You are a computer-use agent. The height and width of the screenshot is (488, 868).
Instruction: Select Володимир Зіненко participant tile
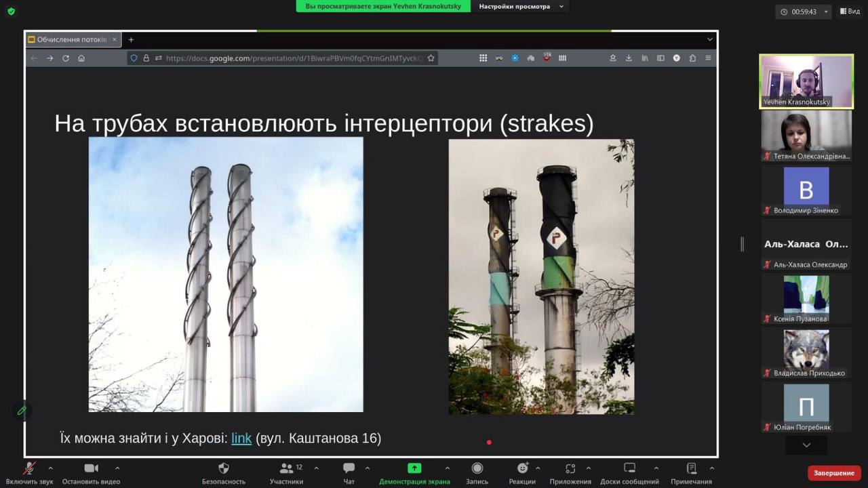(x=806, y=190)
